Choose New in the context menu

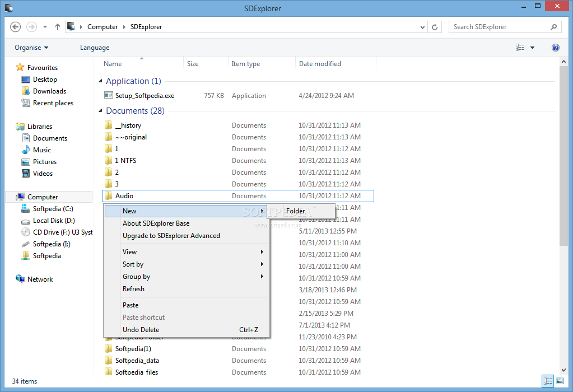coord(187,211)
